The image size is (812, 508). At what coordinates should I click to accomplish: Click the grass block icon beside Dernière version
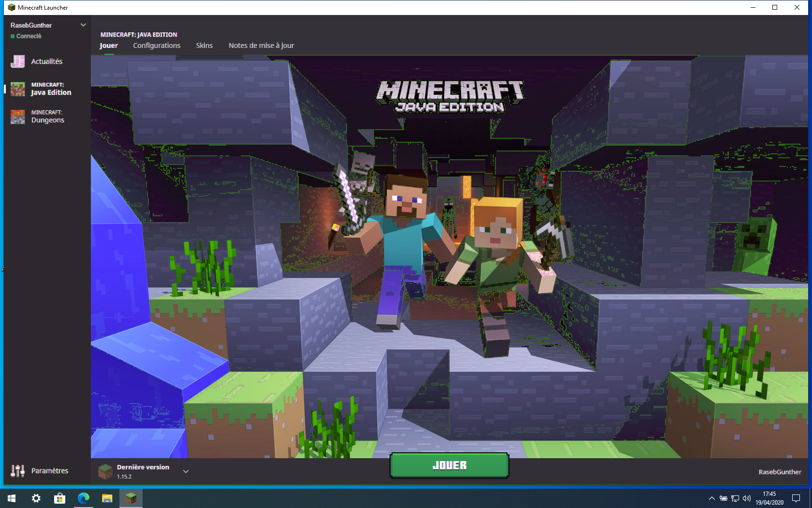pos(105,471)
